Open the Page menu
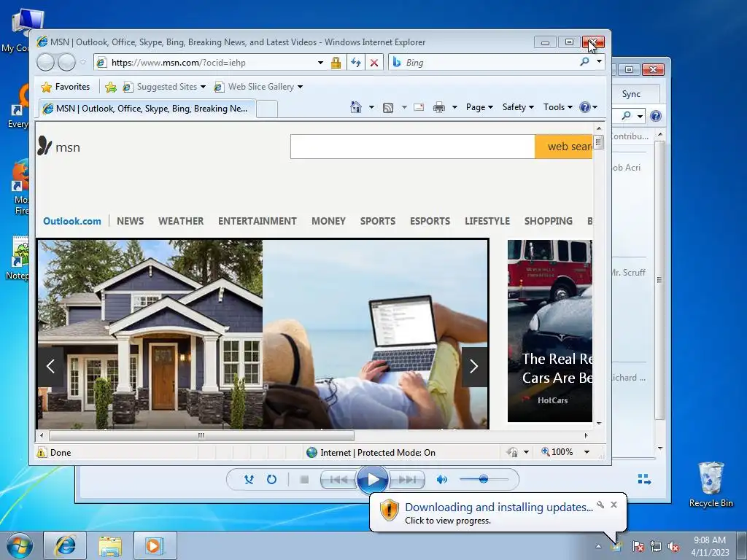This screenshot has height=560, width=747. pos(479,107)
